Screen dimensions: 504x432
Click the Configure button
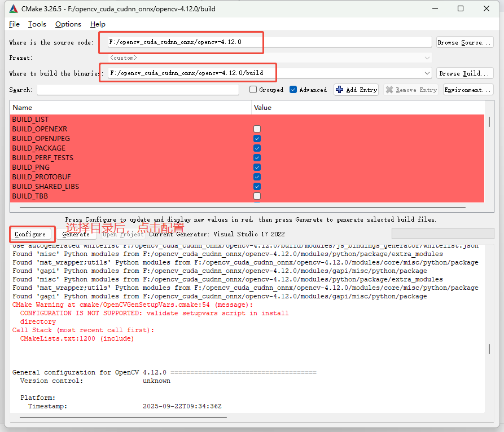31,233
